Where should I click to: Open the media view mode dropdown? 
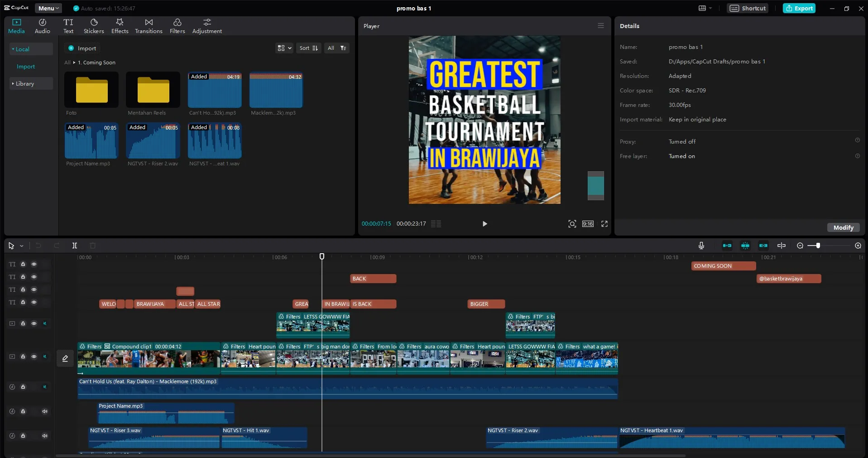pos(284,48)
